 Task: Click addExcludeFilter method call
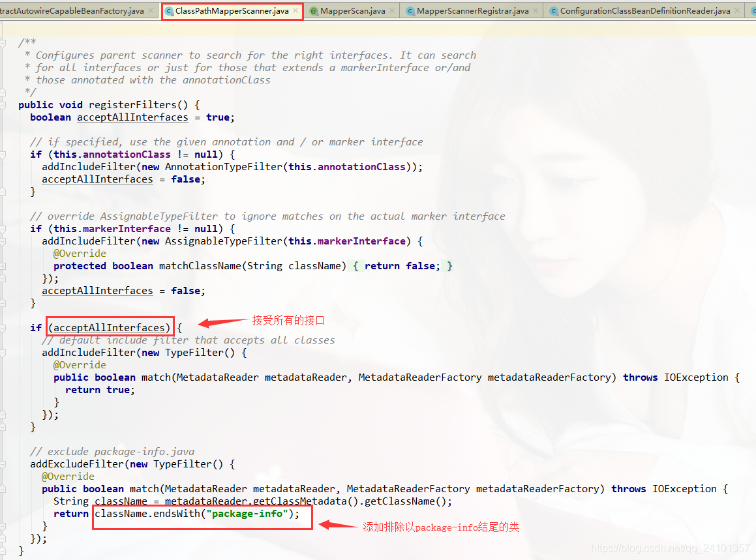(77, 464)
